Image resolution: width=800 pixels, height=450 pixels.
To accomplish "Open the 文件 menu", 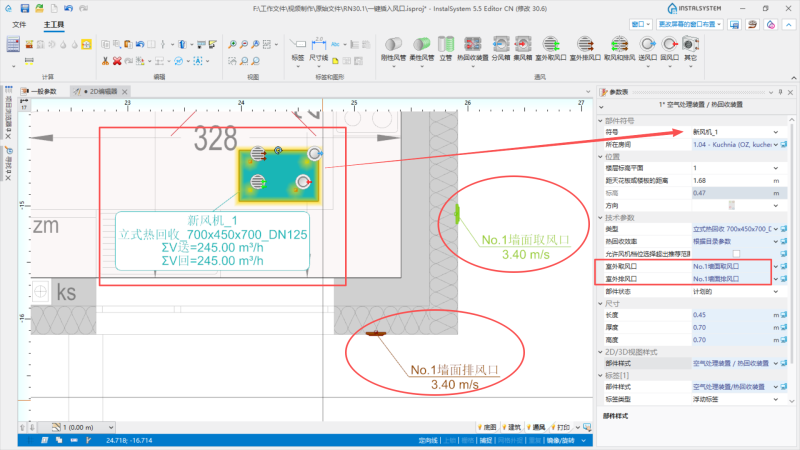I will (x=19, y=24).
